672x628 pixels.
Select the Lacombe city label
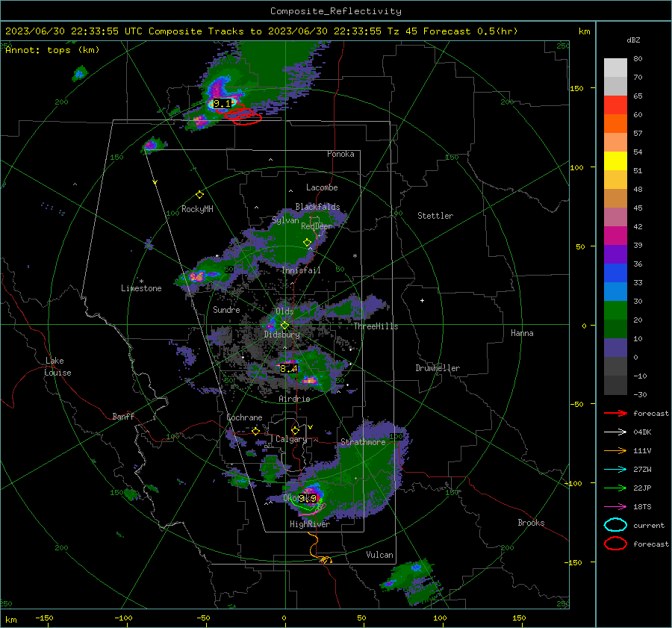[322, 187]
